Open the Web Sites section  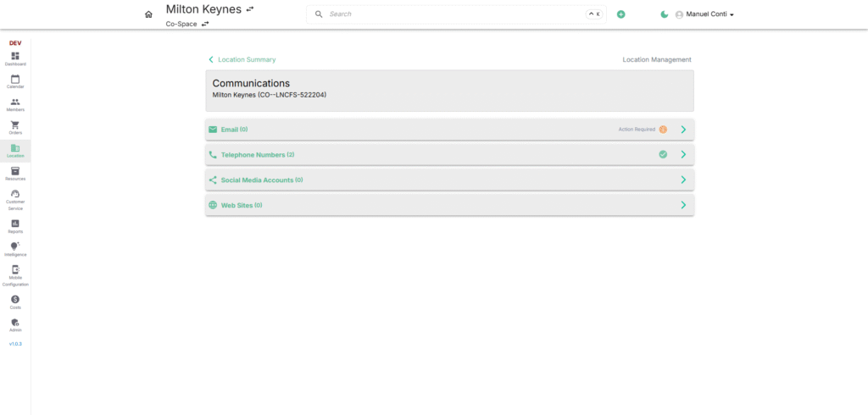point(683,205)
